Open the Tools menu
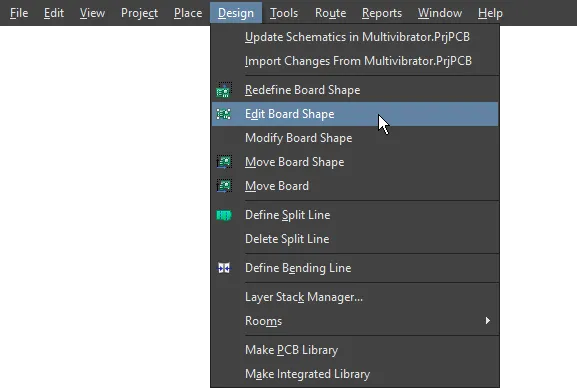577x388 pixels. coord(284,13)
